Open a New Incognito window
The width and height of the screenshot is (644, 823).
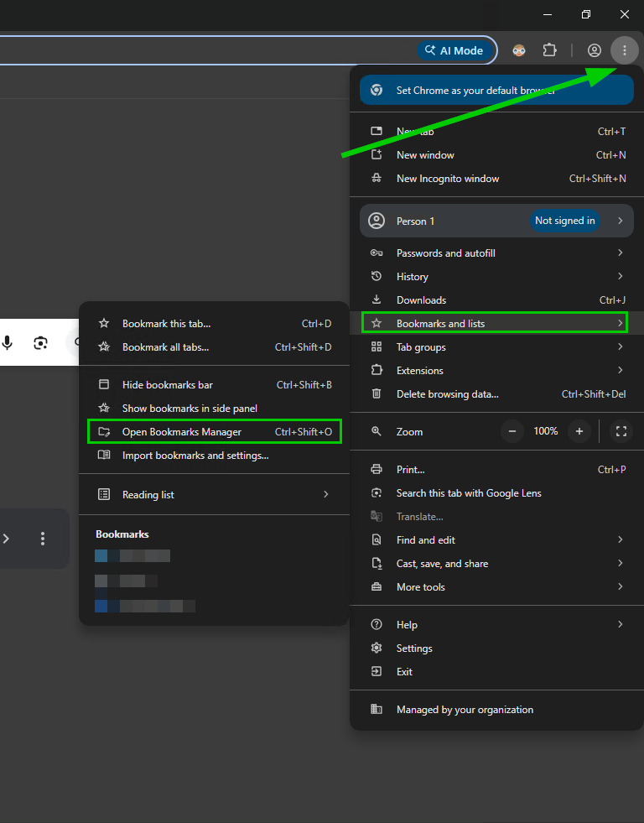tap(496, 179)
